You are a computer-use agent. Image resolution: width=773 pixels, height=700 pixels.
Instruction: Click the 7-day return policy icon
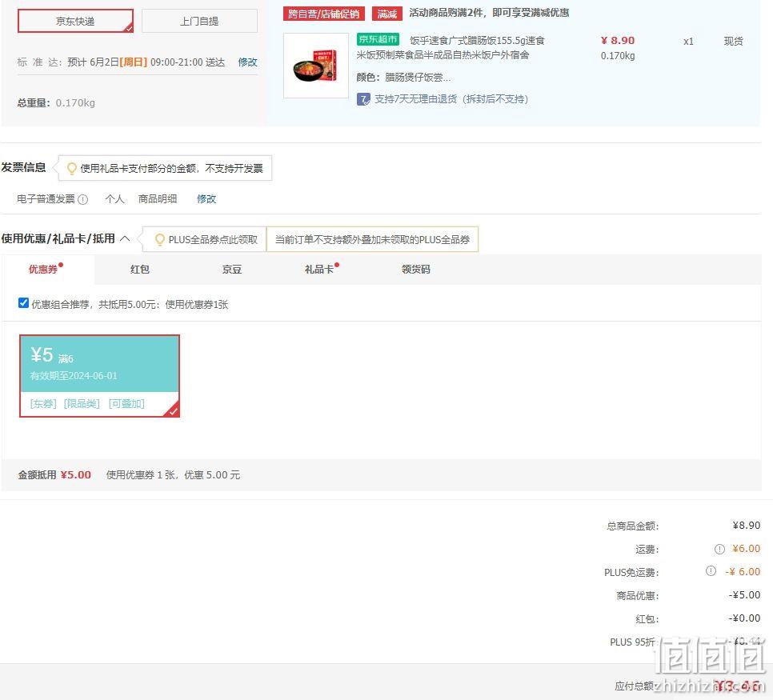(x=363, y=99)
